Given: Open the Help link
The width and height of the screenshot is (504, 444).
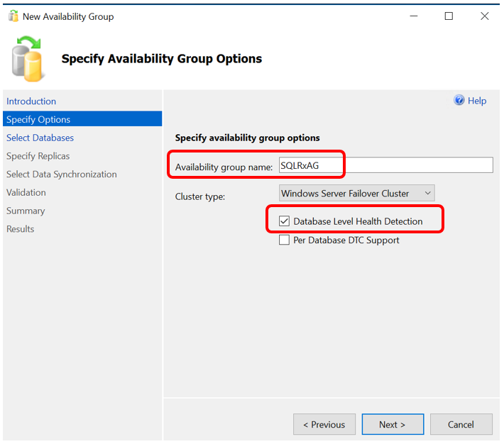Looking at the screenshot, I should pos(477,101).
